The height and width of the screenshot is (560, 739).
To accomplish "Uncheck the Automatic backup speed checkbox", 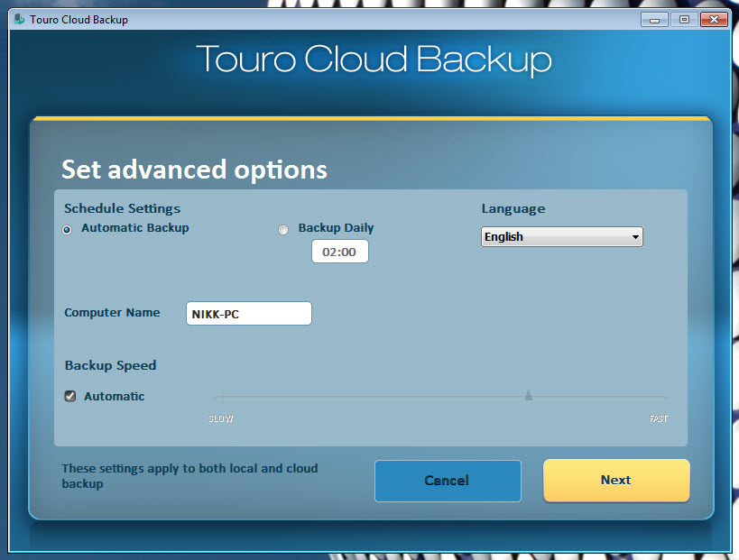I will click(70, 396).
